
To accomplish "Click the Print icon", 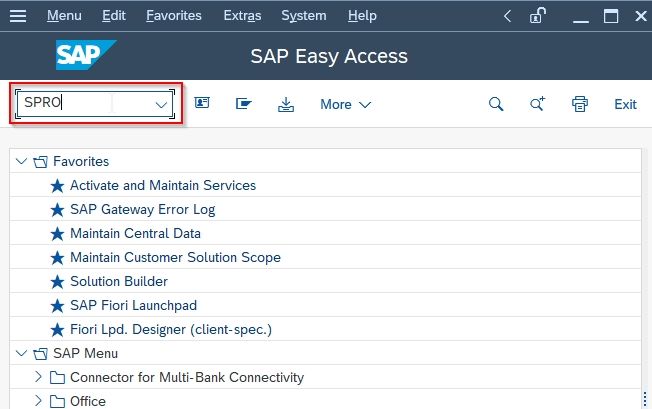I will pos(580,104).
